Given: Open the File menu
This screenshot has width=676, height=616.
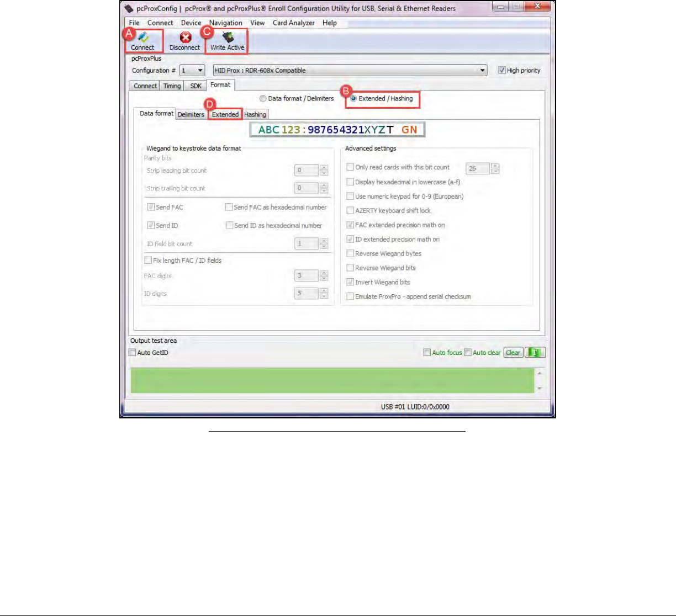Looking at the screenshot, I should pyautogui.click(x=134, y=23).
